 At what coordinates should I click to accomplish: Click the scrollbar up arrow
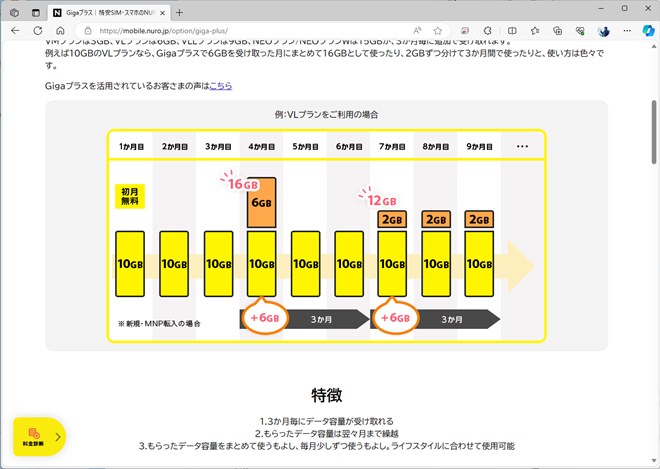pyautogui.click(x=654, y=45)
